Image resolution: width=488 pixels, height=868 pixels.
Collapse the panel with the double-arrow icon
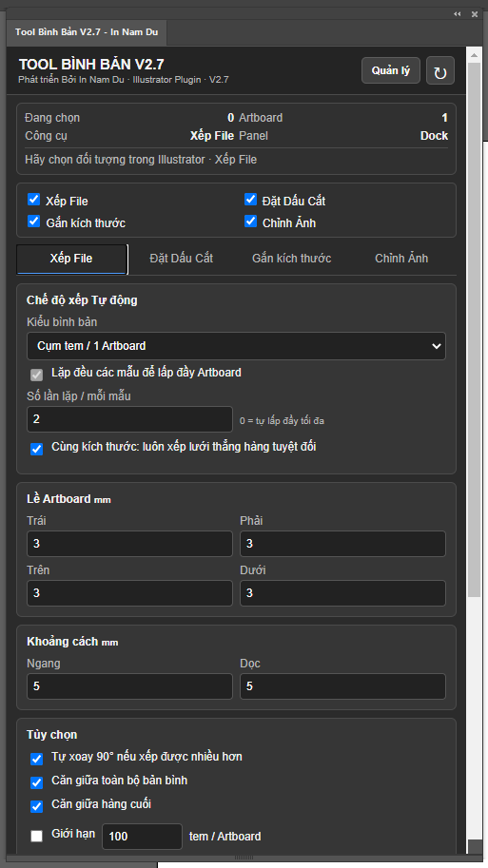coord(458,14)
